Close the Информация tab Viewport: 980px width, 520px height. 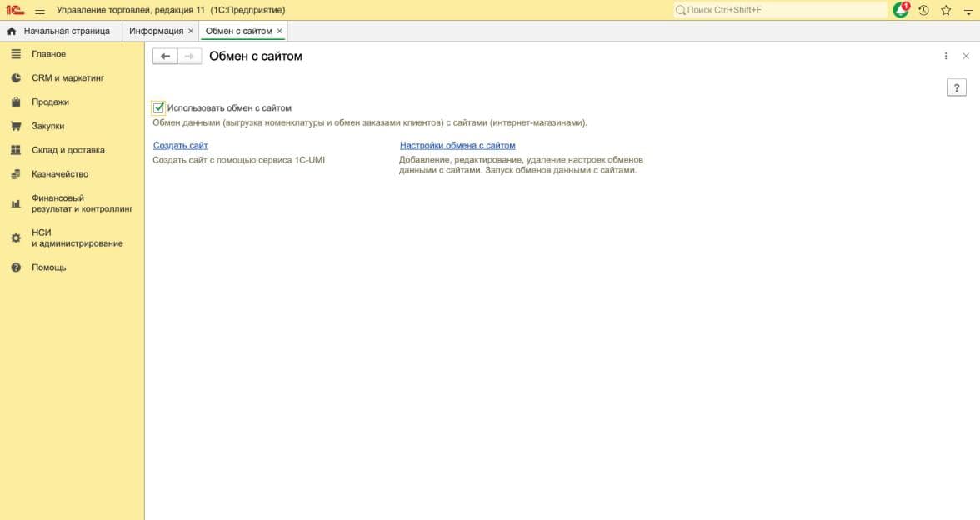[x=192, y=31]
